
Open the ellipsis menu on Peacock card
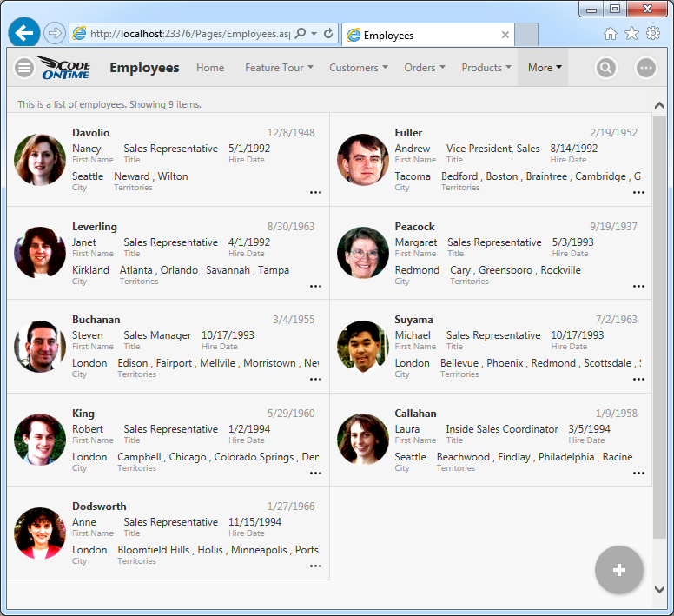point(638,286)
